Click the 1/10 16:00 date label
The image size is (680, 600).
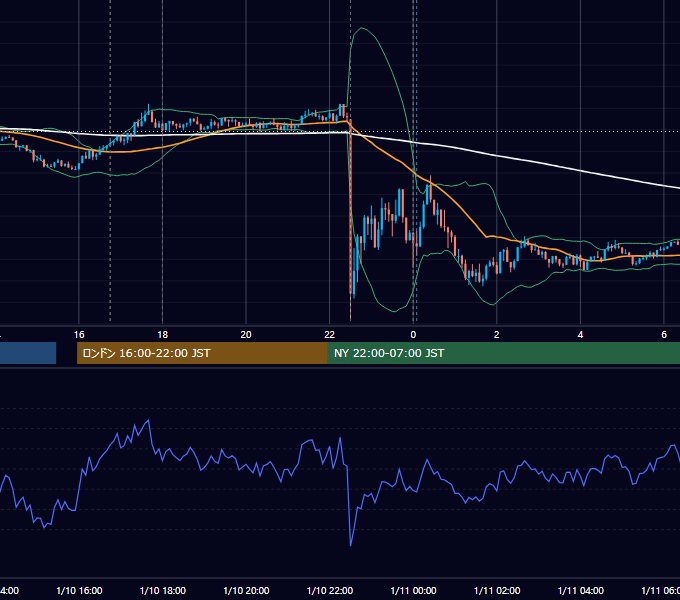point(79,591)
